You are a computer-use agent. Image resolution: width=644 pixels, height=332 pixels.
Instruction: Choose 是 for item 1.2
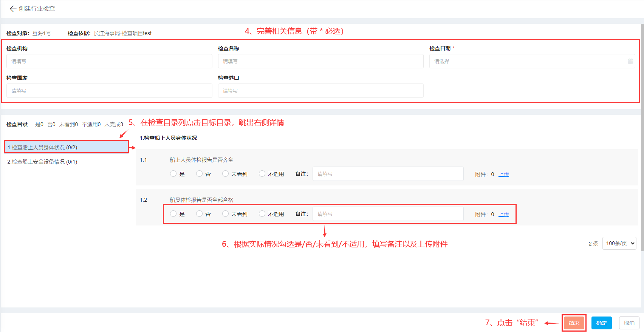[x=173, y=214]
